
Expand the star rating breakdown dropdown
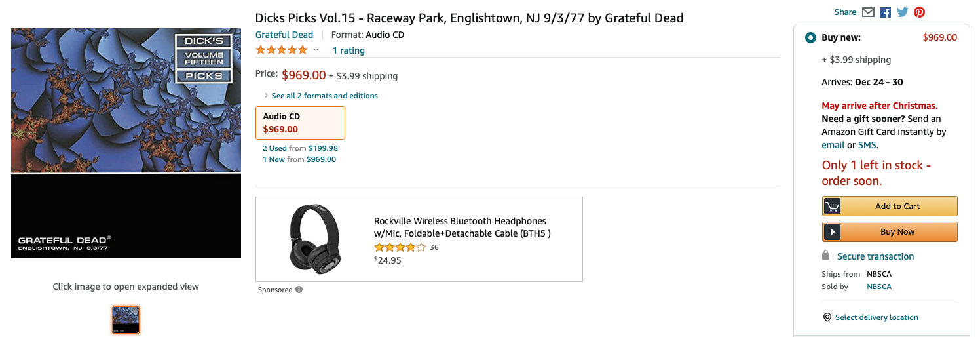(x=316, y=50)
